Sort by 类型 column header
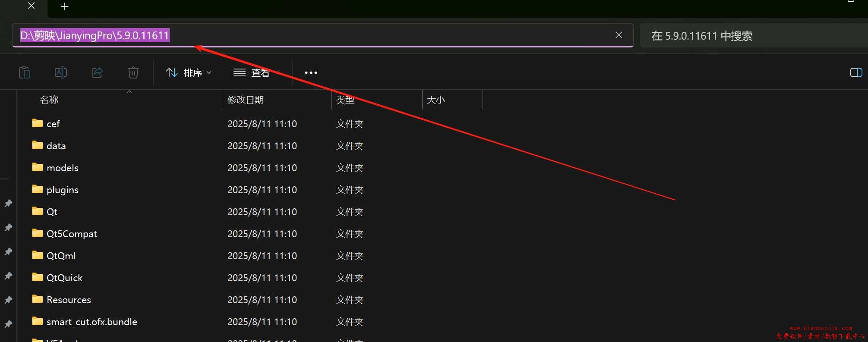The width and height of the screenshot is (868, 342). click(x=345, y=100)
